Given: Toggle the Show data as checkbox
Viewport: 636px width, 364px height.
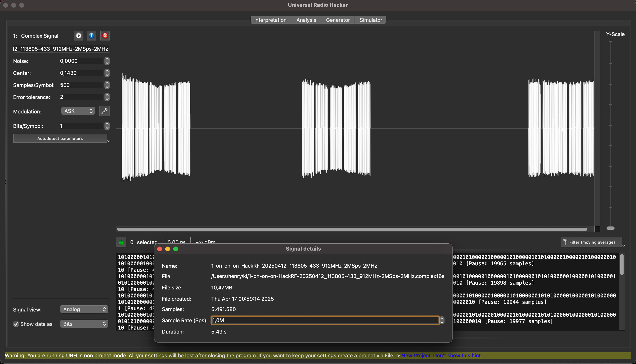Looking at the screenshot, I should [x=16, y=324].
